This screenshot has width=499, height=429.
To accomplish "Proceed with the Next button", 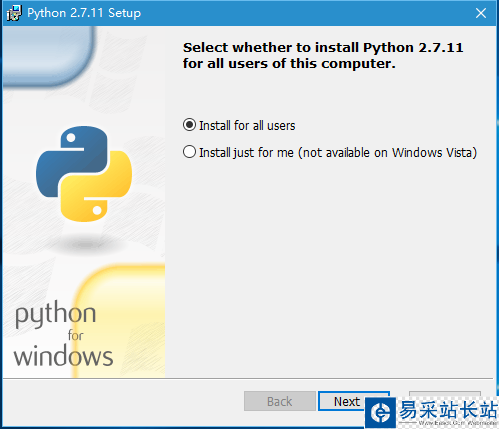I will click(347, 401).
